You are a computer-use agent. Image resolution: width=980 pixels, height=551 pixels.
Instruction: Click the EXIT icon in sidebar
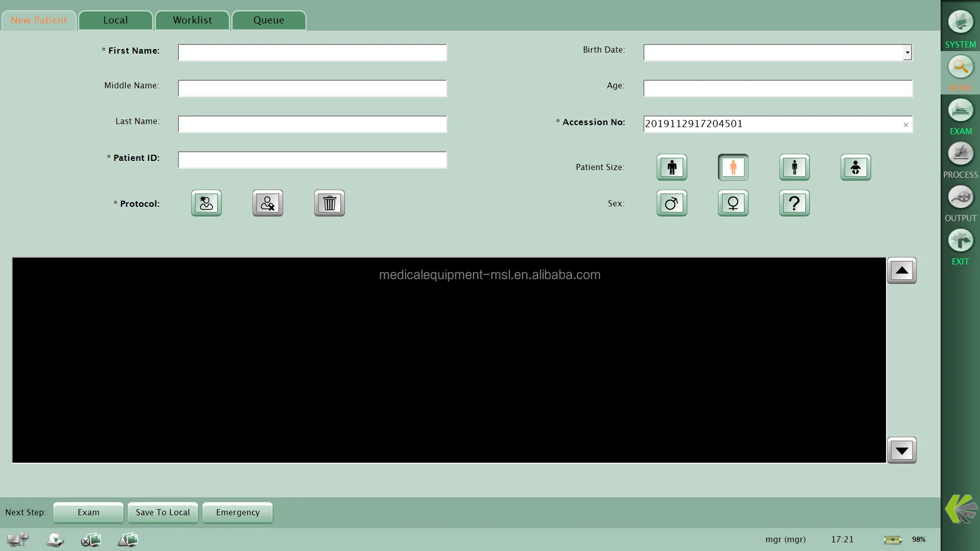[x=960, y=241]
